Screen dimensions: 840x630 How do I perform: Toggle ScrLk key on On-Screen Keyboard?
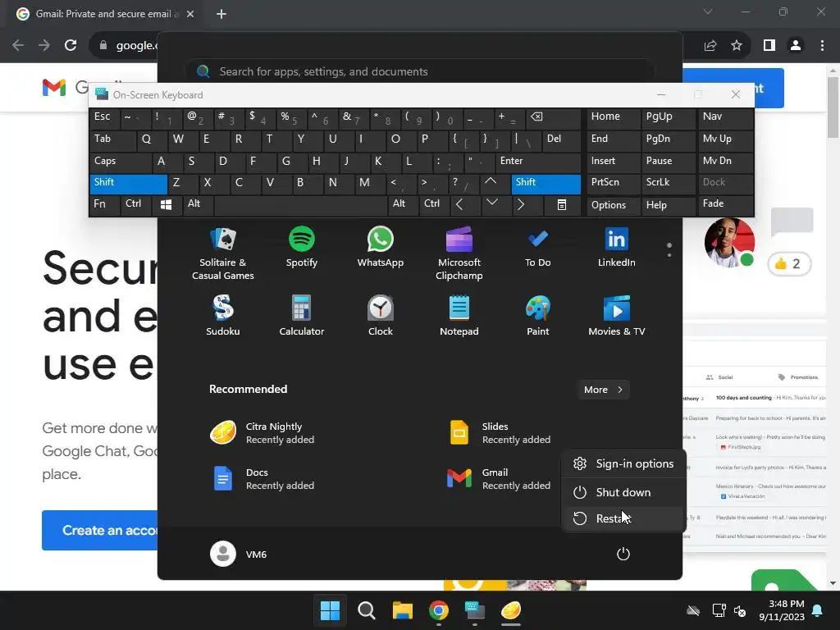click(x=668, y=183)
